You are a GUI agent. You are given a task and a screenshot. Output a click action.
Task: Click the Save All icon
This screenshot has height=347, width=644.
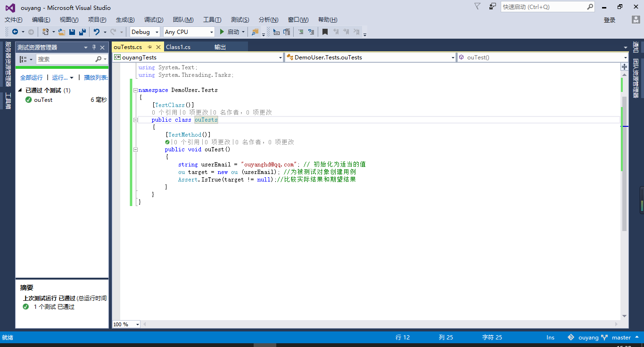(83, 32)
